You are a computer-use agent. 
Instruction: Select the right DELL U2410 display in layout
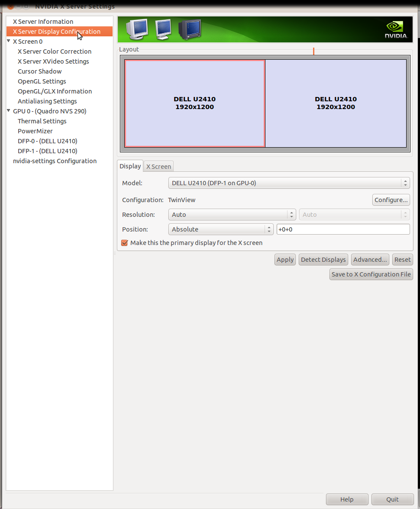336,103
